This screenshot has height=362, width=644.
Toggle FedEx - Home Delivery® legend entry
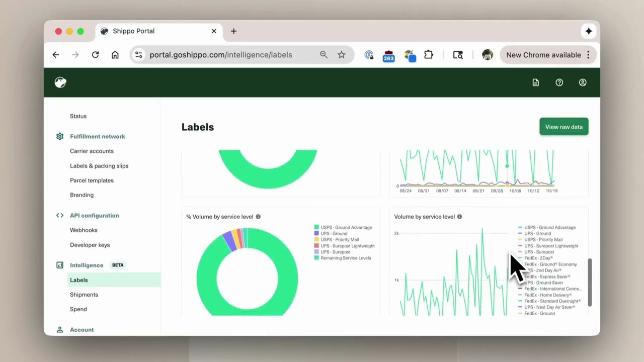(x=545, y=295)
